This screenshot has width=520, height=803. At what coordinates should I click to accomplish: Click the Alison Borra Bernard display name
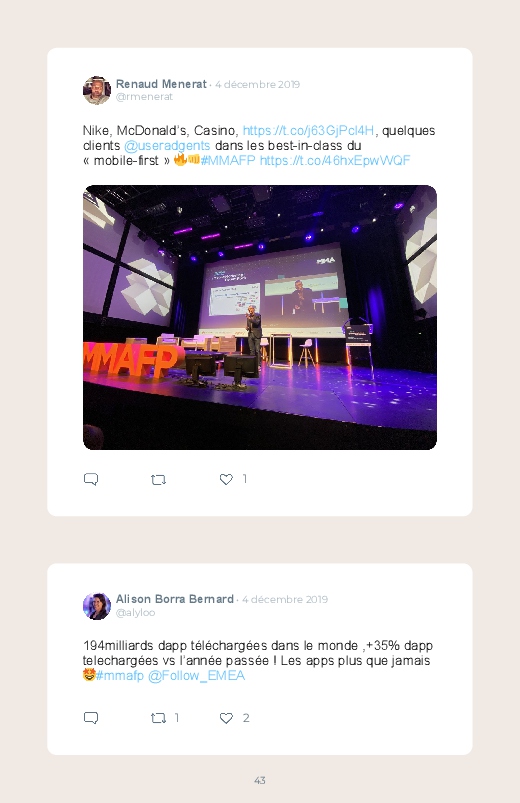click(175, 599)
